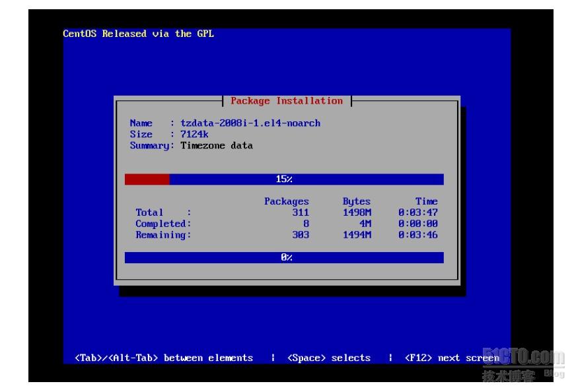Click '<Tab>/<Alt-Tab> between elements' hint
The image size is (574, 392).
(164, 358)
